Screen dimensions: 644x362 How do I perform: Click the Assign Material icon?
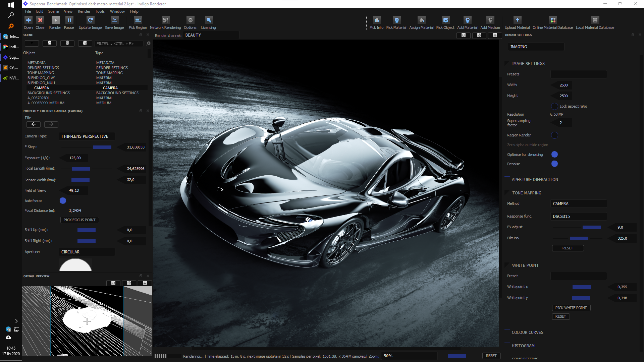coord(421,21)
